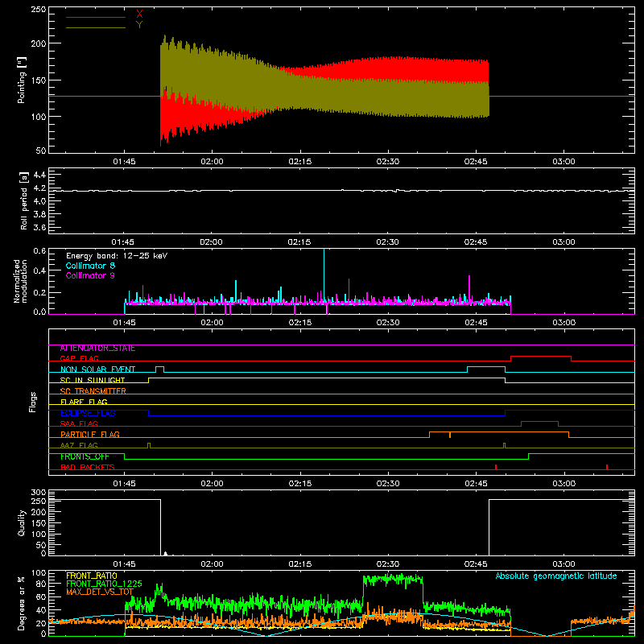644x644 pixels.
Task: Click the GAP_FLAG label
Action: point(79,358)
